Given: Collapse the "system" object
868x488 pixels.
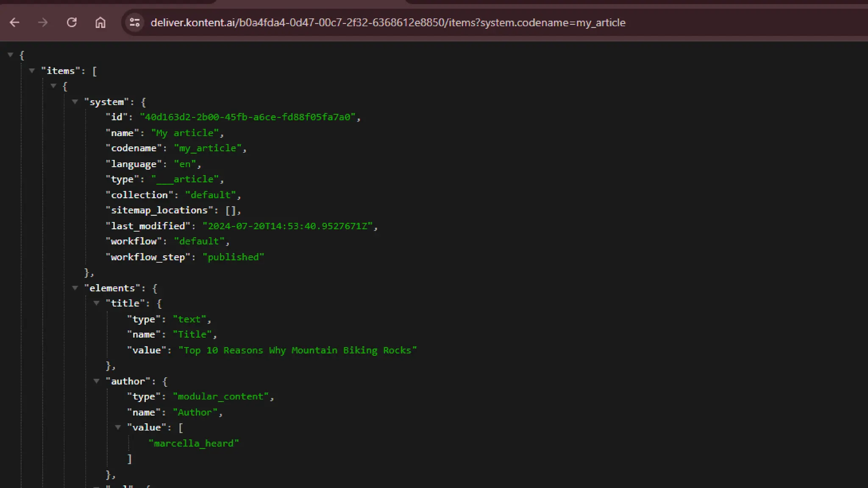Looking at the screenshot, I should click(75, 102).
